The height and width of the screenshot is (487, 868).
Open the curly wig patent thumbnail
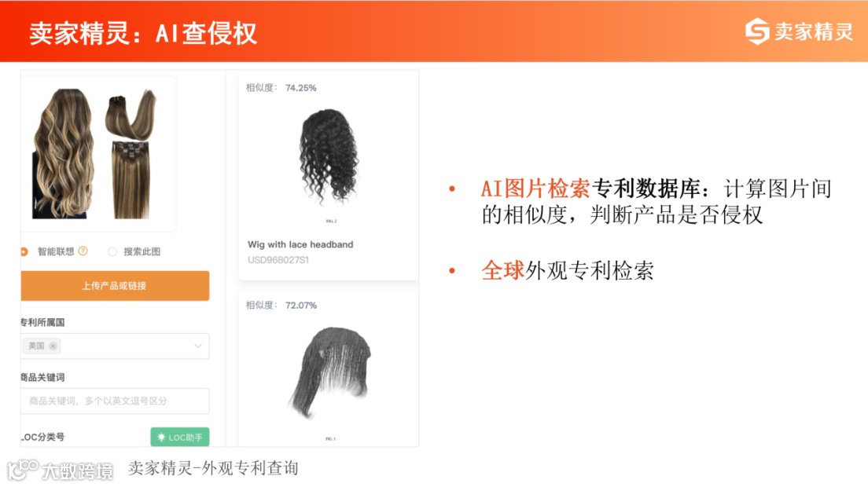(329, 158)
